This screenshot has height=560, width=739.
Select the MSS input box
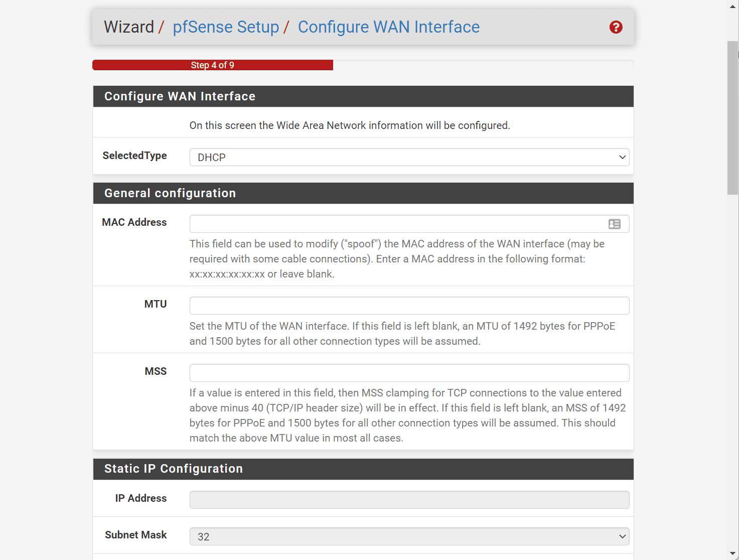(409, 373)
